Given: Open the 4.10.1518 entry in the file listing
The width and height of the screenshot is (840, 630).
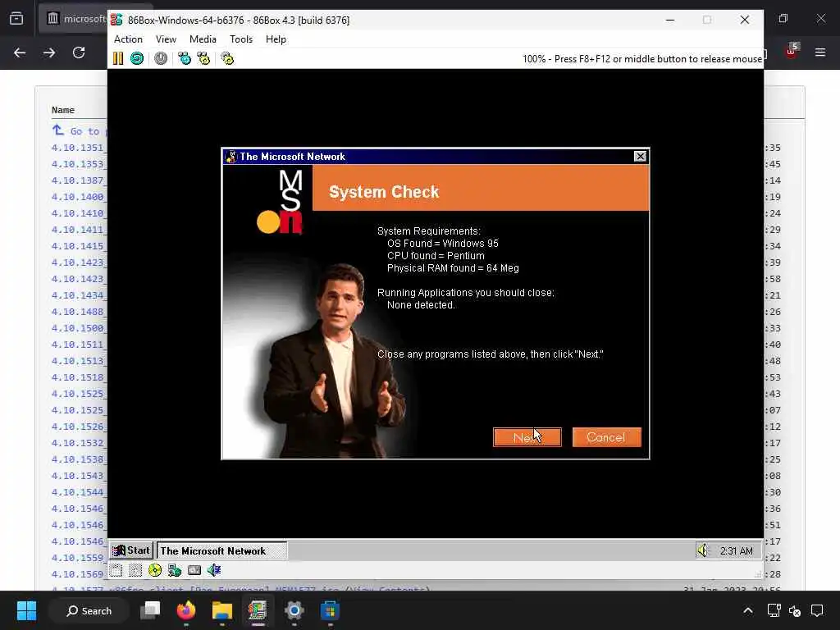Looking at the screenshot, I should (x=80, y=377).
